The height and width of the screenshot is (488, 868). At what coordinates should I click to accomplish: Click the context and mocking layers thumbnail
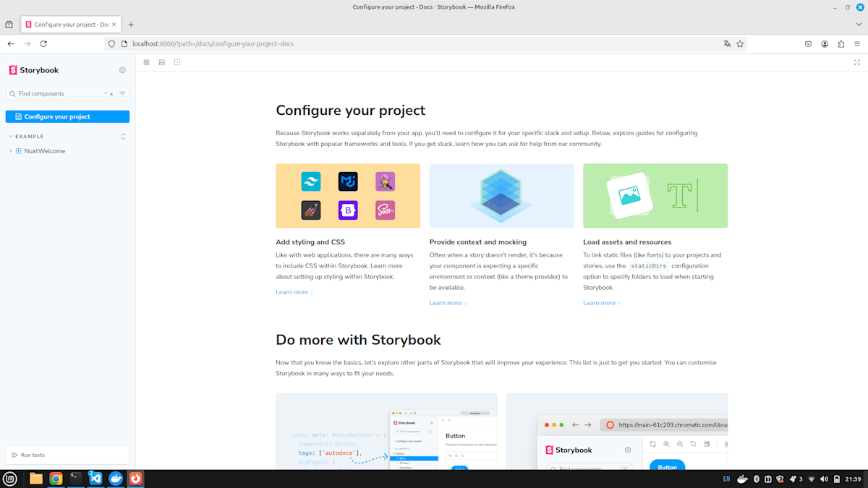501,196
